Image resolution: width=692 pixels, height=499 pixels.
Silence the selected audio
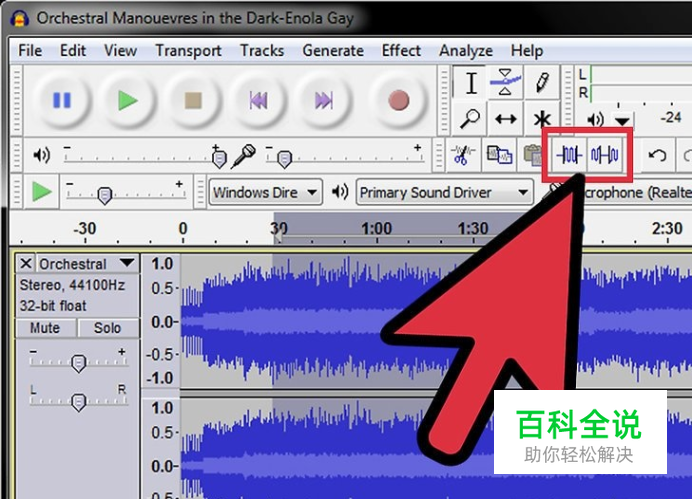point(605,155)
